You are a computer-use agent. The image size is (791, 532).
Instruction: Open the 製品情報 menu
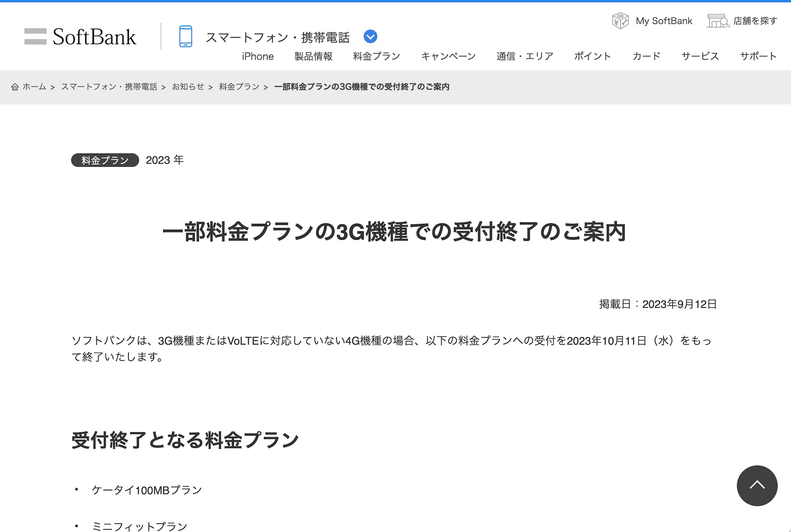[313, 56]
